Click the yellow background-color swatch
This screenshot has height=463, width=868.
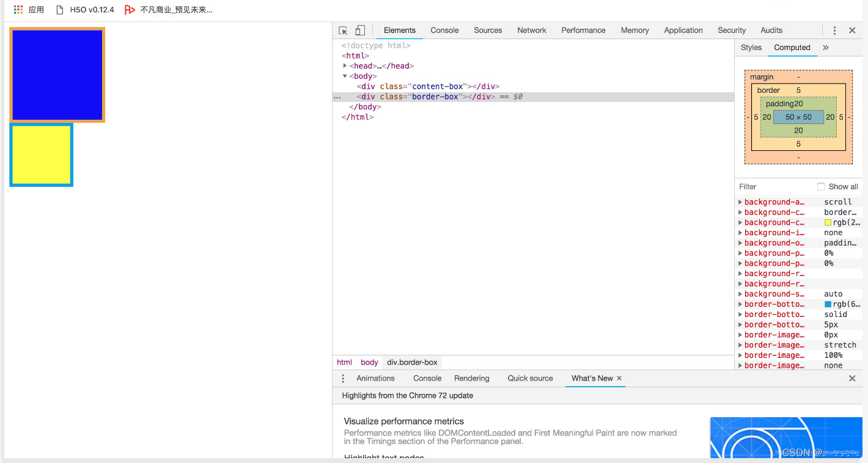pyautogui.click(x=828, y=223)
